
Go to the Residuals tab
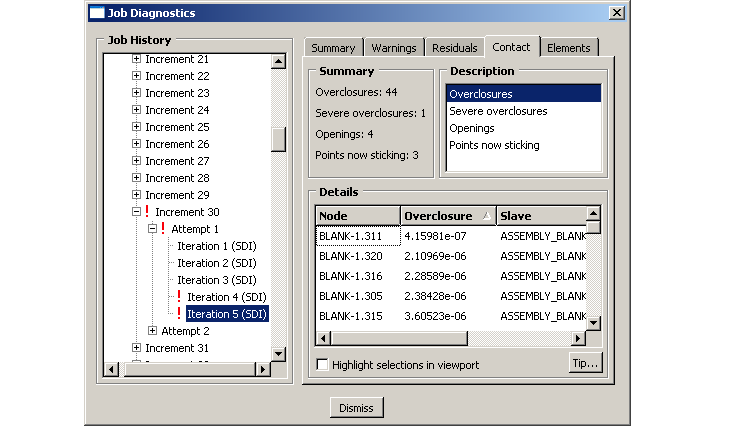point(454,48)
